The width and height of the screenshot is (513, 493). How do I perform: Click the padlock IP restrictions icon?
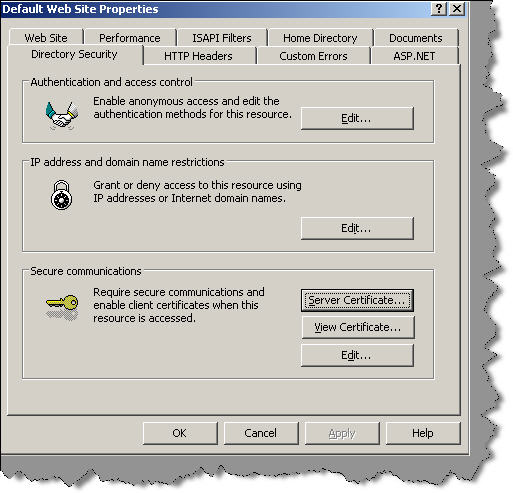point(61,195)
